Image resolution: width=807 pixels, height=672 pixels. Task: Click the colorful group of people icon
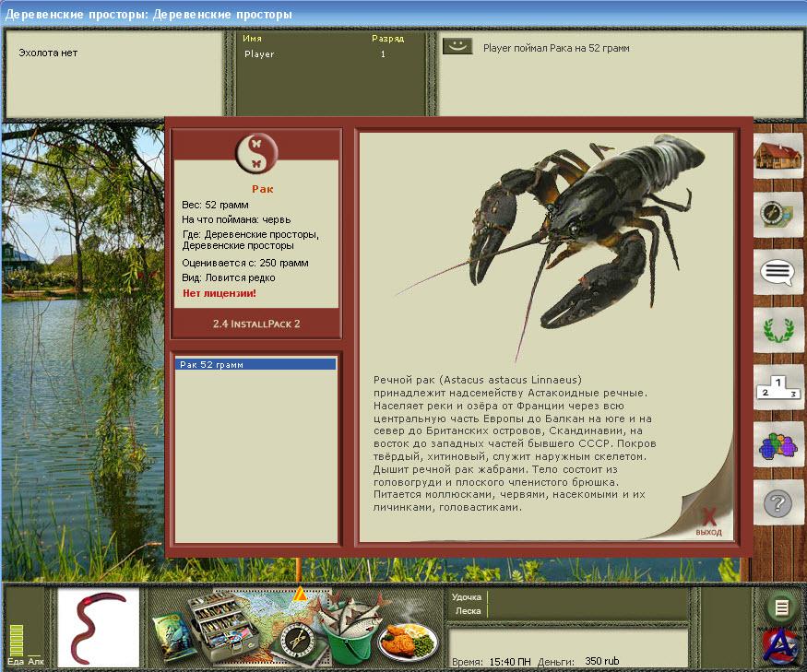pos(778,445)
